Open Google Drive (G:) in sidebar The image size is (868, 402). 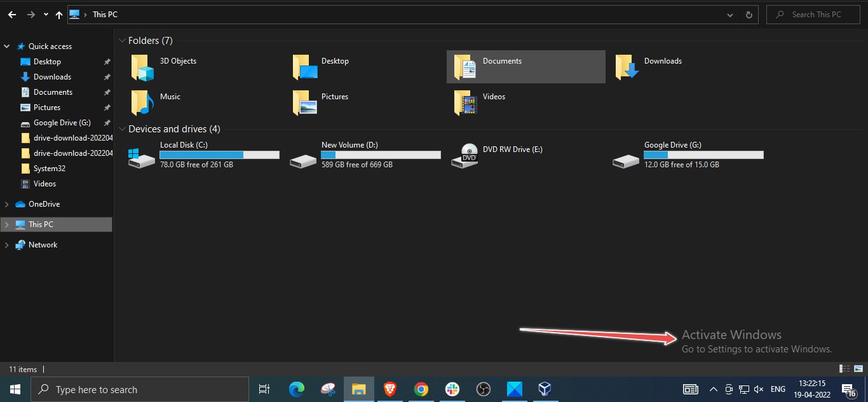tap(62, 123)
